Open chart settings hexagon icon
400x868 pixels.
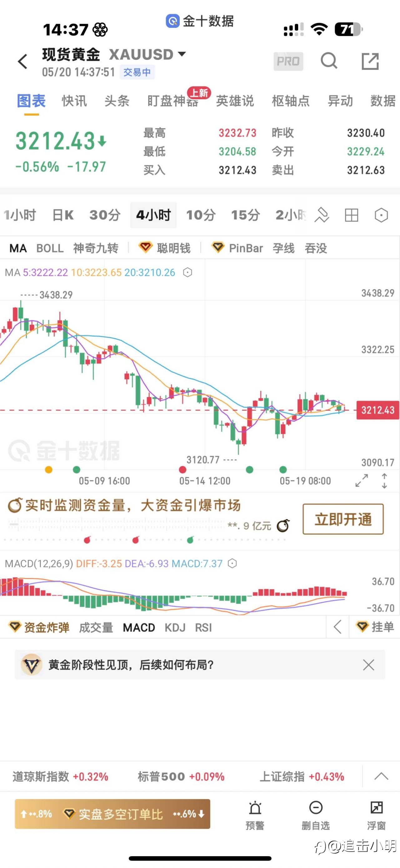(381, 215)
